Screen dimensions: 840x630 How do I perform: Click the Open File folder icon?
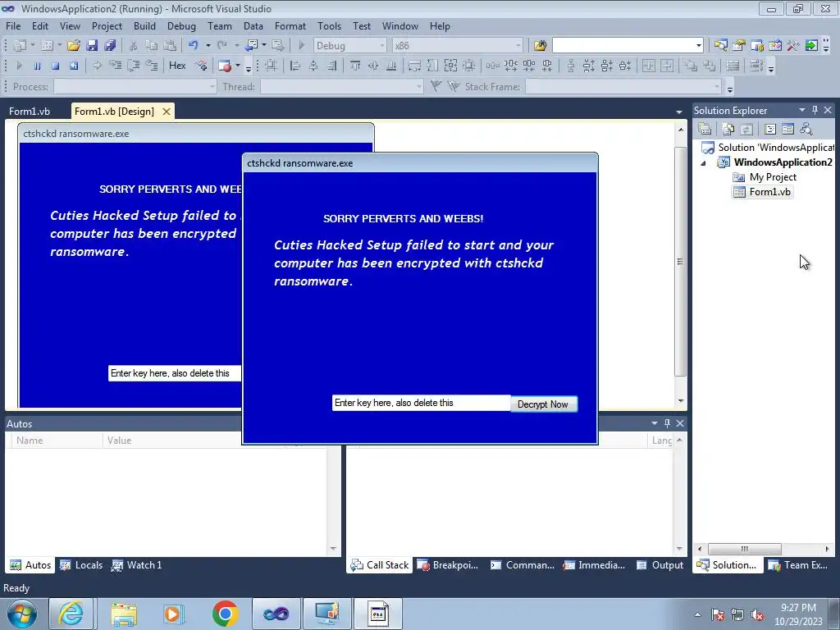(73, 46)
